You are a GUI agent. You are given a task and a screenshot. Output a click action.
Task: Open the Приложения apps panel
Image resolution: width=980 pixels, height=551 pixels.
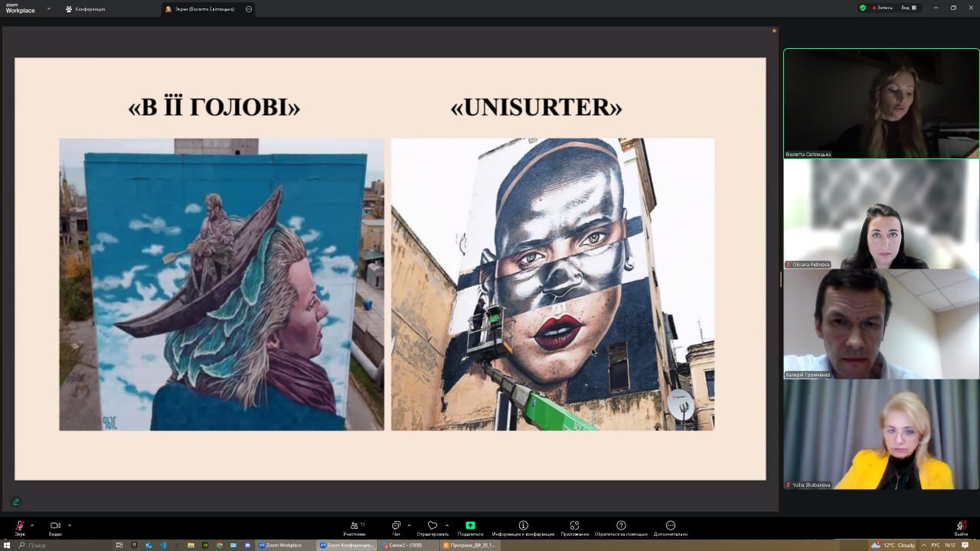point(574,528)
